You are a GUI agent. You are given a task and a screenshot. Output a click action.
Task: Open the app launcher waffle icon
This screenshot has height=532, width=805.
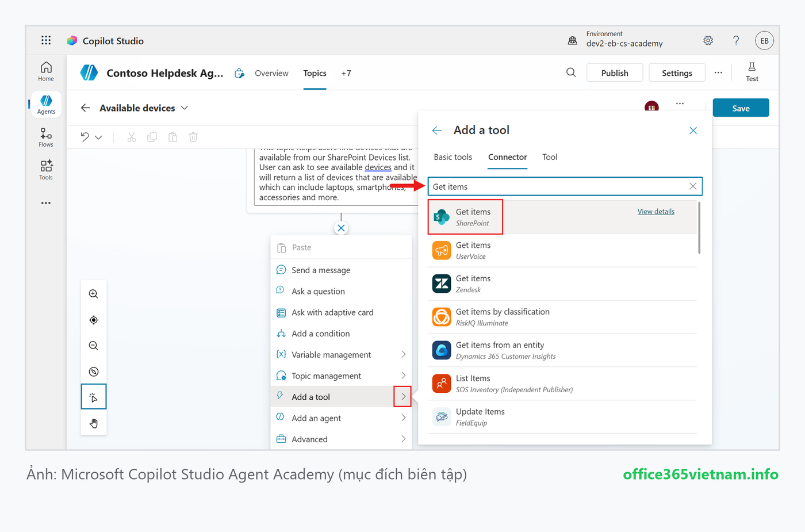point(46,40)
